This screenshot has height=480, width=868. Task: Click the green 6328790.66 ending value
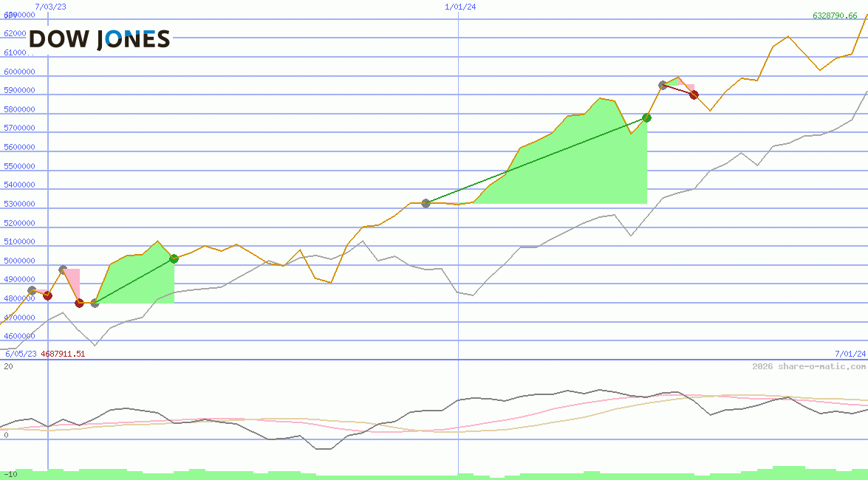pyautogui.click(x=835, y=16)
